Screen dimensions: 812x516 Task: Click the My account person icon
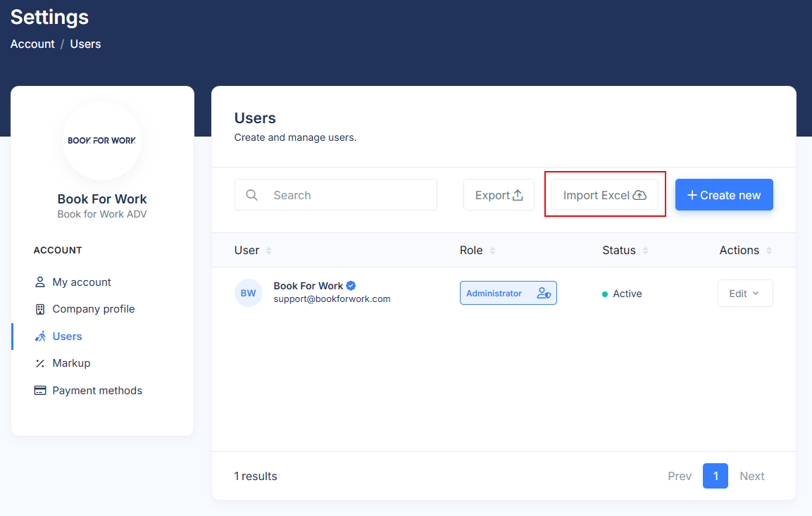[40, 282]
